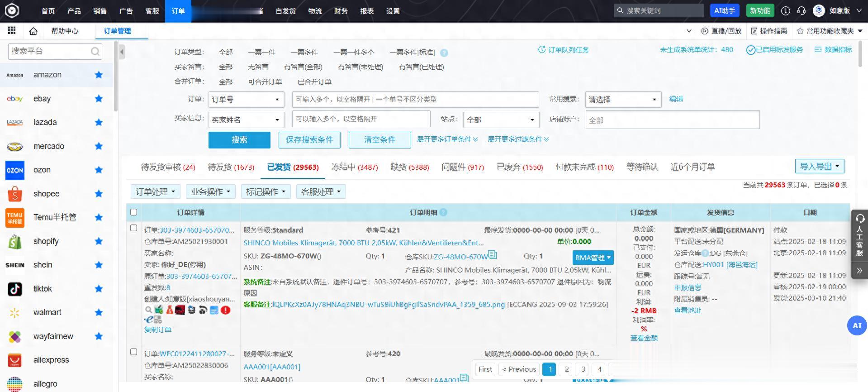The image size is (868, 392).
Task: Click the headset support icon in top bar
Action: click(x=801, y=11)
